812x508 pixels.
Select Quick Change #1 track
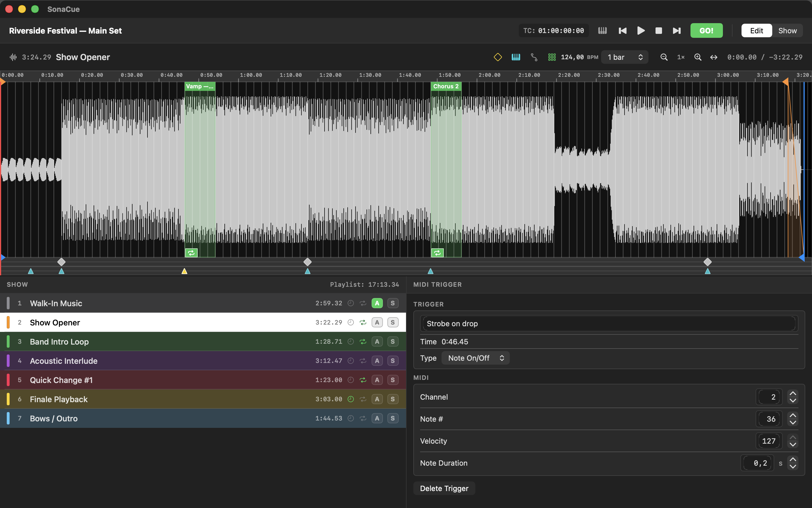(x=203, y=380)
